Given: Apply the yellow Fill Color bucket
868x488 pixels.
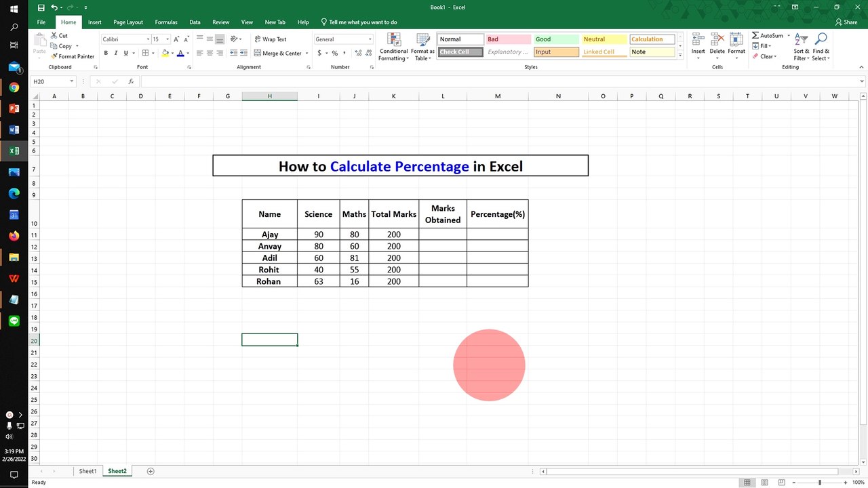Looking at the screenshot, I should 165,54.
